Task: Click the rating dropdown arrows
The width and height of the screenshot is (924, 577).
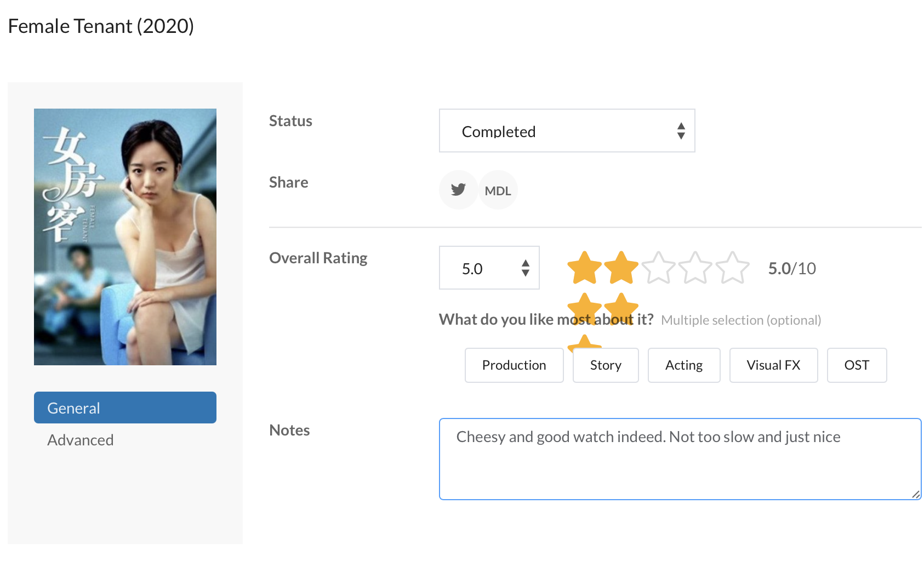Action: (525, 268)
